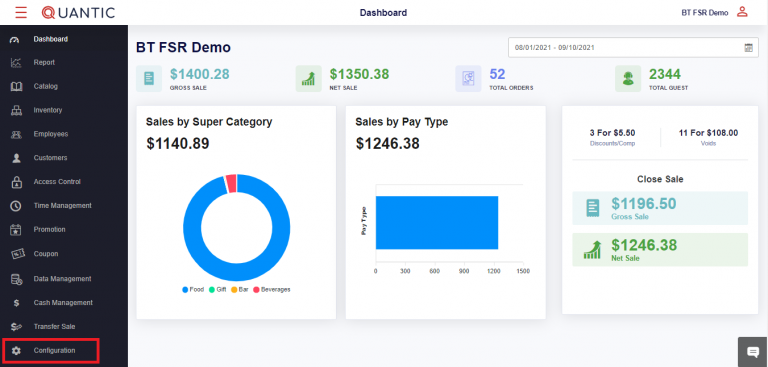Click the Close Sale heading
Viewport: 768px width, 367px height.
660,179
